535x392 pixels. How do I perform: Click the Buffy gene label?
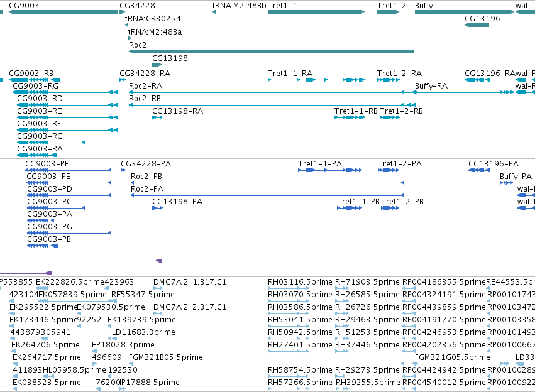pos(424,6)
